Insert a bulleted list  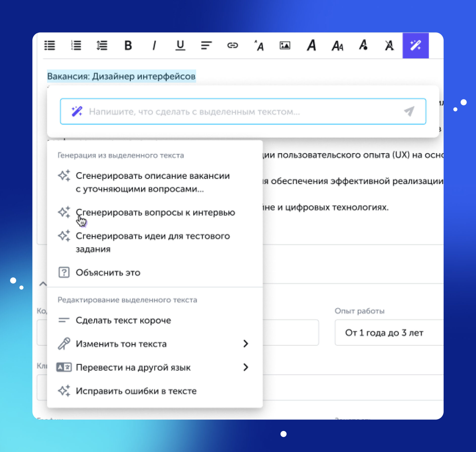pyautogui.click(x=50, y=45)
